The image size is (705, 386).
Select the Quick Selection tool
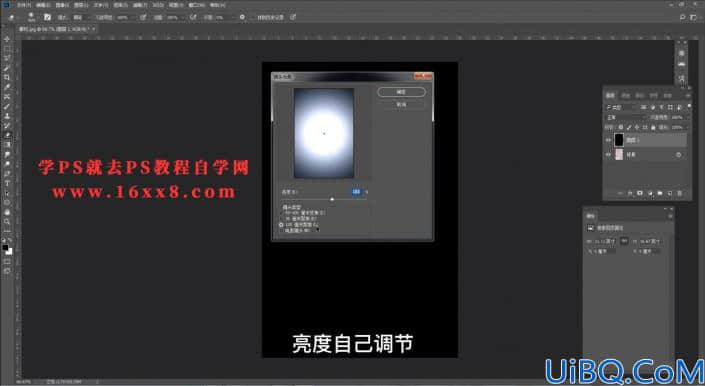pyautogui.click(x=7, y=68)
